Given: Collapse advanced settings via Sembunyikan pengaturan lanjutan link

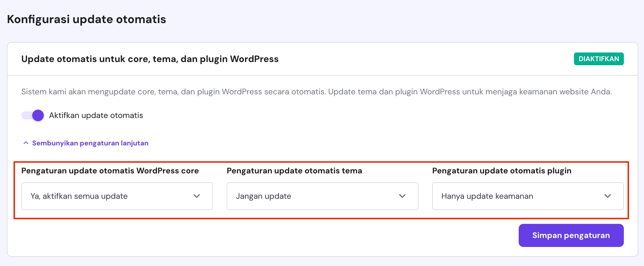Looking at the screenshot, I should (90, 143).
